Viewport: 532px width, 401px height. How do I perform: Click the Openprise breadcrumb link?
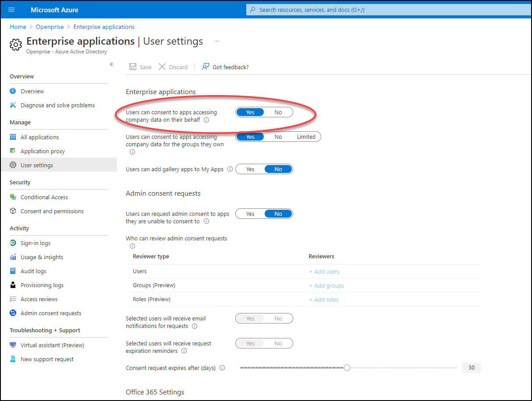coord(50,27)
